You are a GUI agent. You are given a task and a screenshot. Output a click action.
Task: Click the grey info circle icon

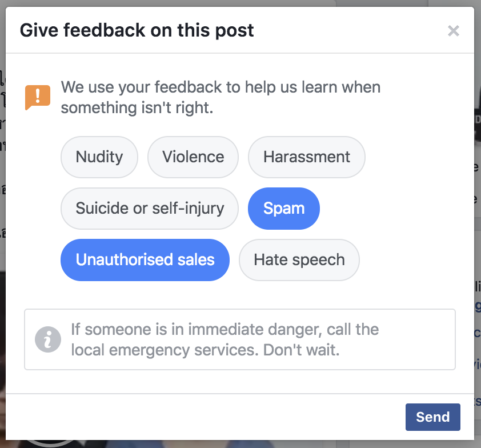tap(47, 339)
